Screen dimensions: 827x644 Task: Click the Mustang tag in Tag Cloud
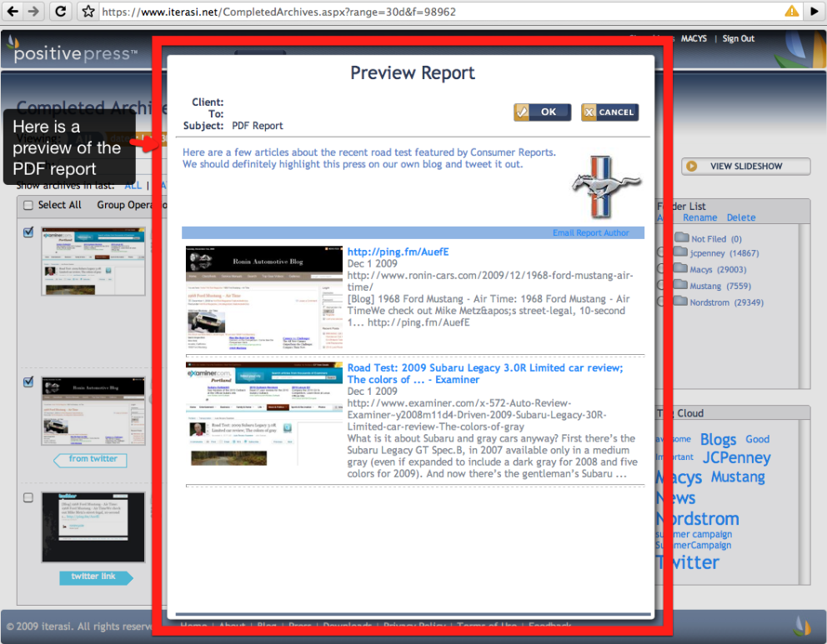(737, 477)
